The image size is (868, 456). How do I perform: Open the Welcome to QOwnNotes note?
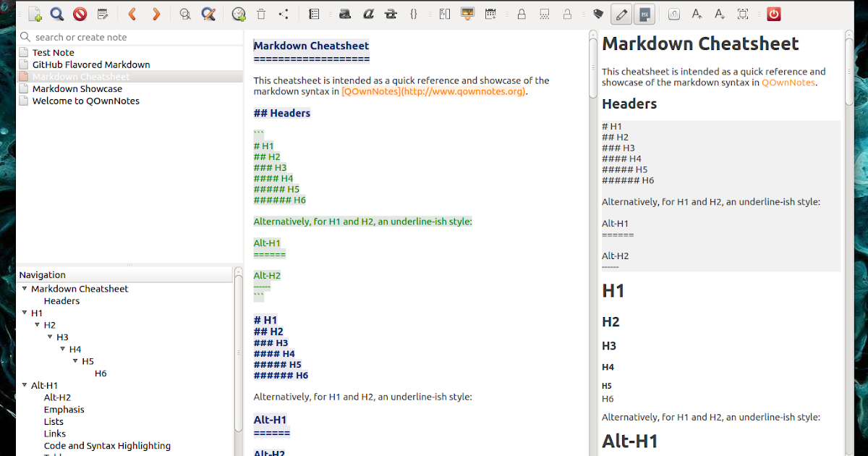click(85, 101)
